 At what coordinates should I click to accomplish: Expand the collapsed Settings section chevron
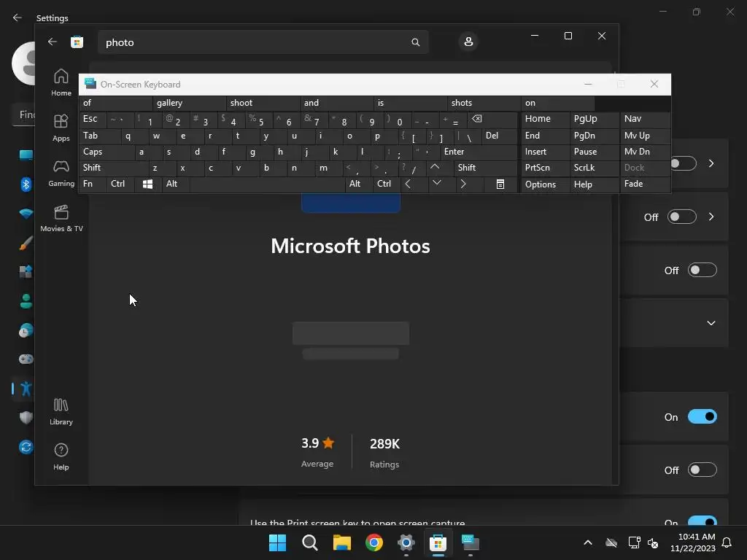711,323
